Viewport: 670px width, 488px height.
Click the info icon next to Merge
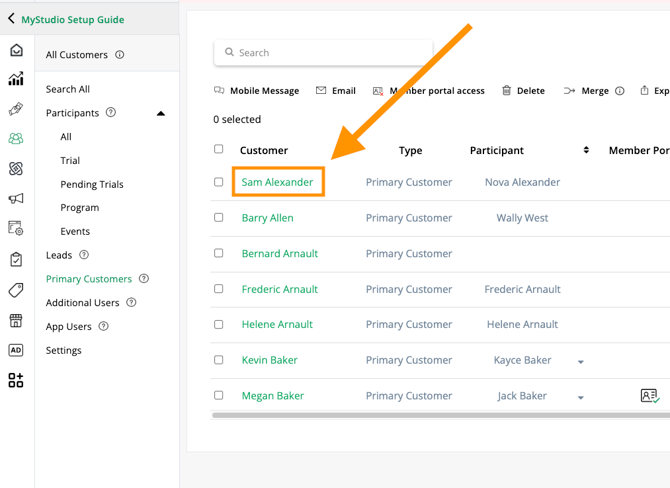[620, 91]
